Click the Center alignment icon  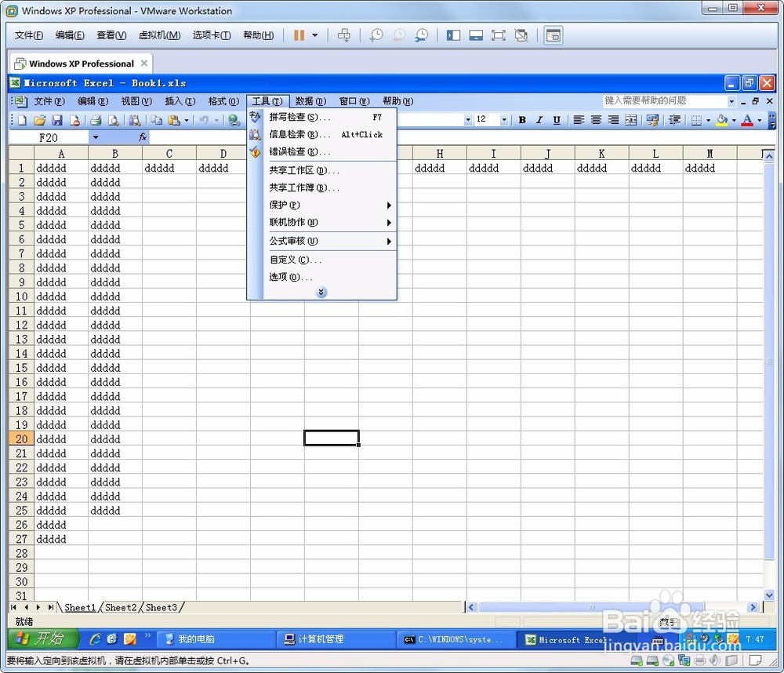596,120
